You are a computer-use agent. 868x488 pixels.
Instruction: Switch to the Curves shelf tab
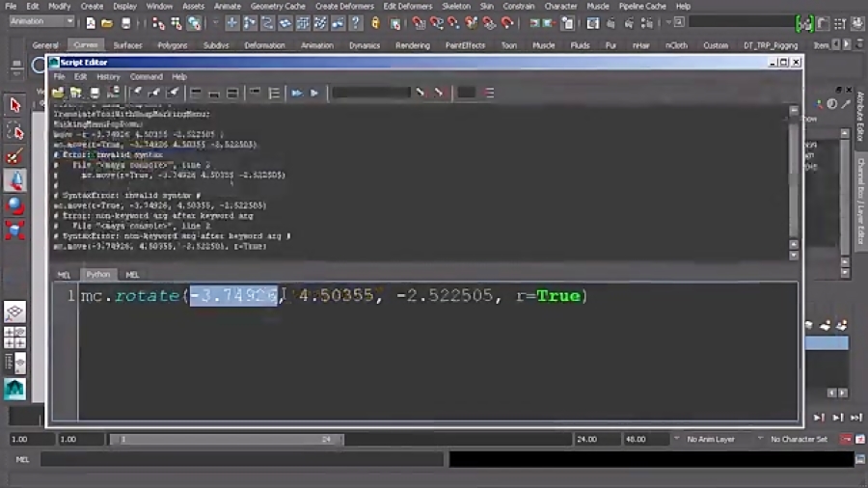85,44
